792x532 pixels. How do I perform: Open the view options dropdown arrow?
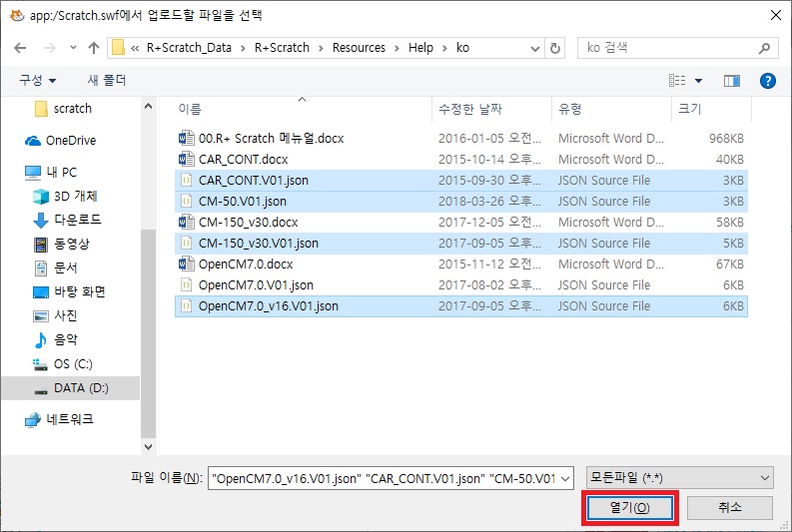[698, 80]
